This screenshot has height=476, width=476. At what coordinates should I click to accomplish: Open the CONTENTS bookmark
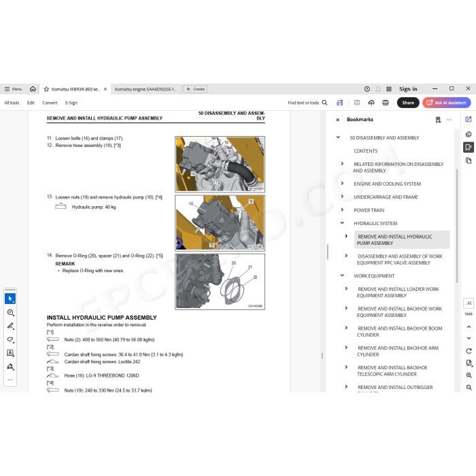366,151
